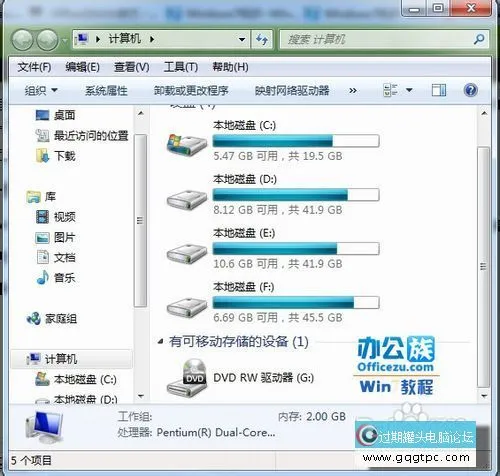
Task: Click the 下载 folder icon in sidebar
Action: point(42,156)
